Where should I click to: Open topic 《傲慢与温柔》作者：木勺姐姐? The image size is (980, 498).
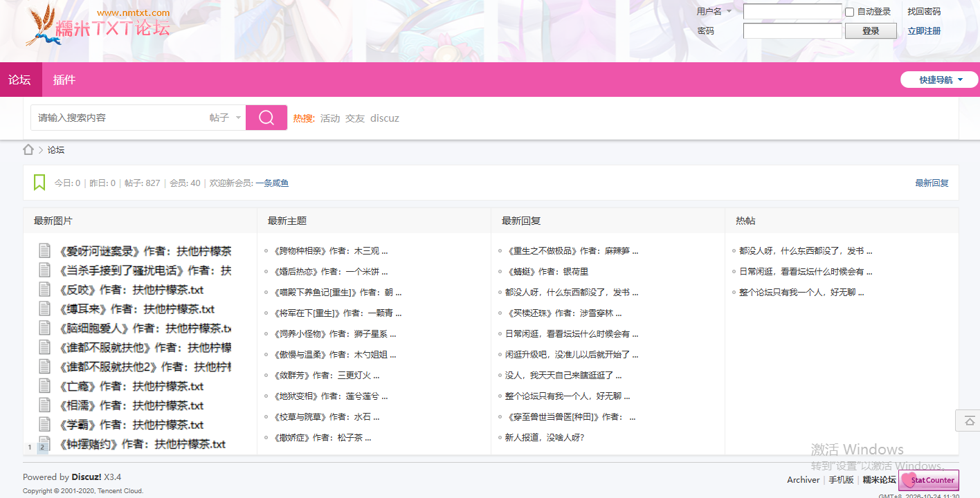click(335, 355)
